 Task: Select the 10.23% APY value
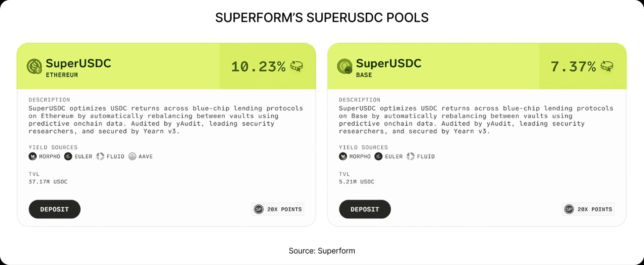tap(258, 67)
